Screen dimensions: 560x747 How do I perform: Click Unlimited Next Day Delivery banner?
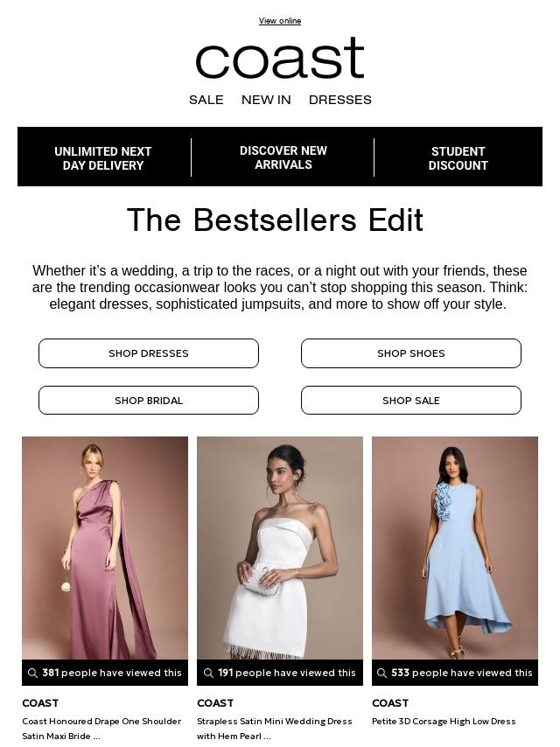(103, 158)
